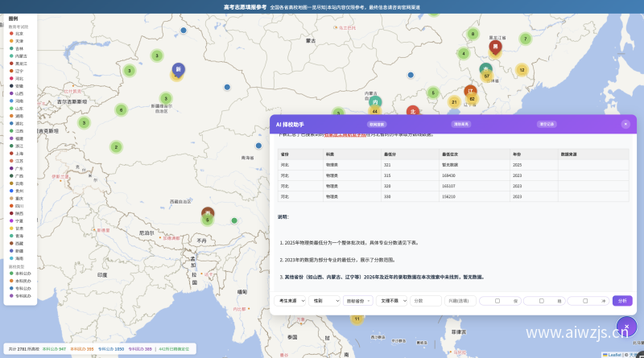Viewport: 644px width, 358px height.
Task: Open the green cluster marker labeled 6
Action: click(x=122, y=110)
